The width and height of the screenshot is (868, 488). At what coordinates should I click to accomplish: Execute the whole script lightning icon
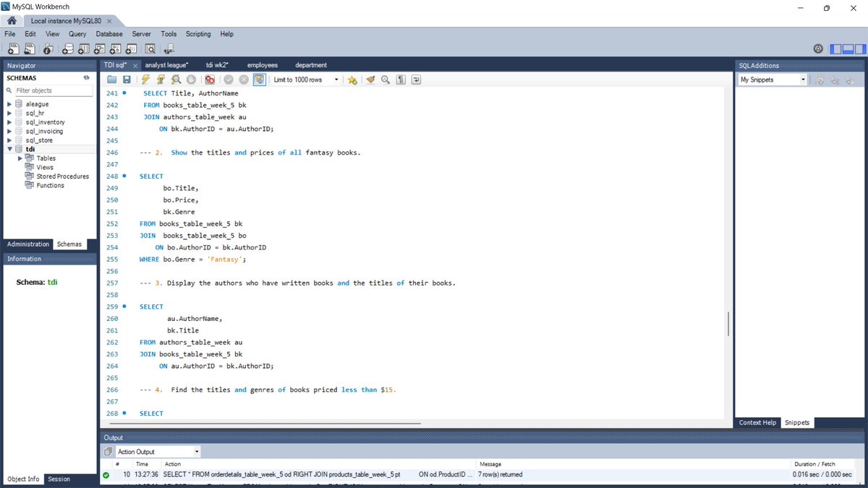(x=145, y=80)
